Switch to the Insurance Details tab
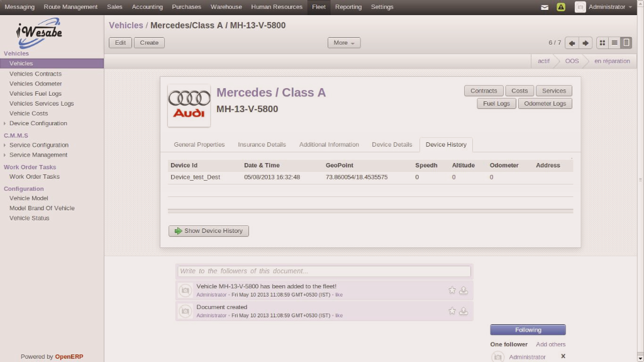This screenshot has height=362, width=644. 262,145
